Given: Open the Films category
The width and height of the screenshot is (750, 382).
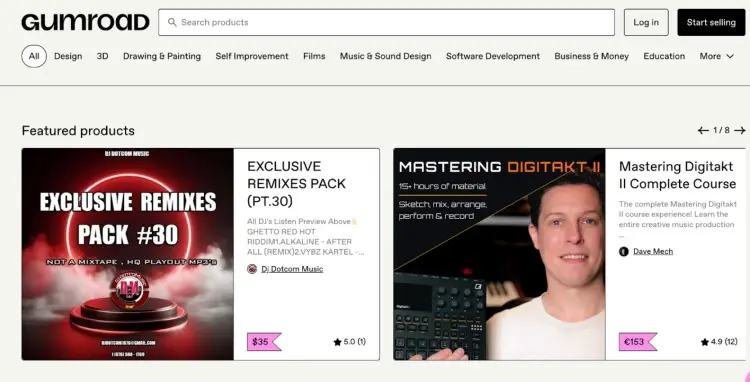Looking at the screenshot, I should (x=314, y=56).
